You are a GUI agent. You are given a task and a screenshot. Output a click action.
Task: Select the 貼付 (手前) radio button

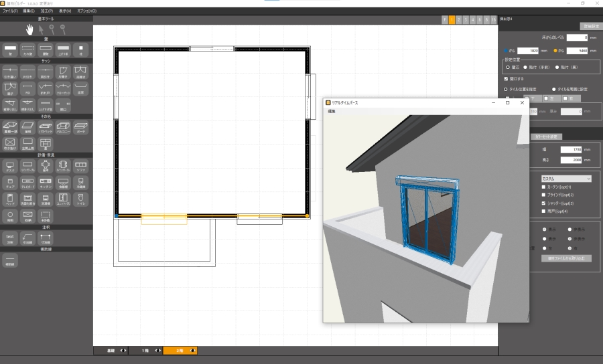[525, 68]
